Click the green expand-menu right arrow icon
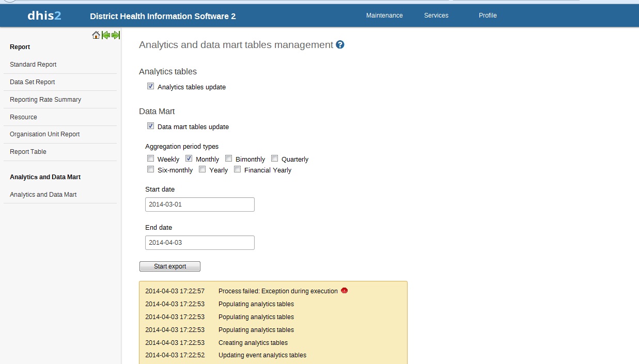 coord(116,35)
